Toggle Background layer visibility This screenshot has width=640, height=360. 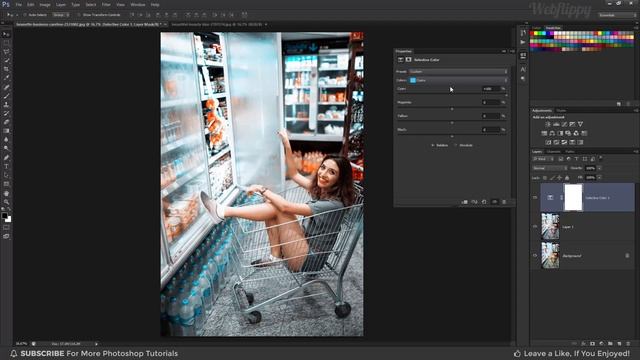[535, 256]
